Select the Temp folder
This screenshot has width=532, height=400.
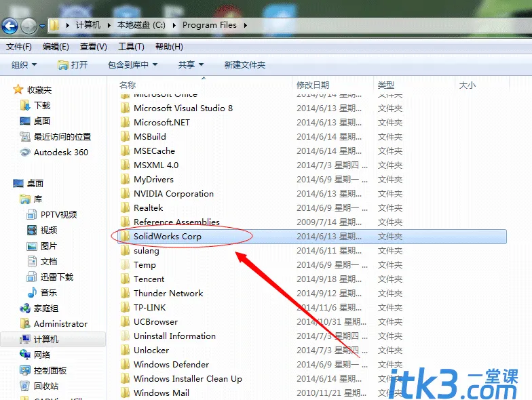tap(145, 264)
